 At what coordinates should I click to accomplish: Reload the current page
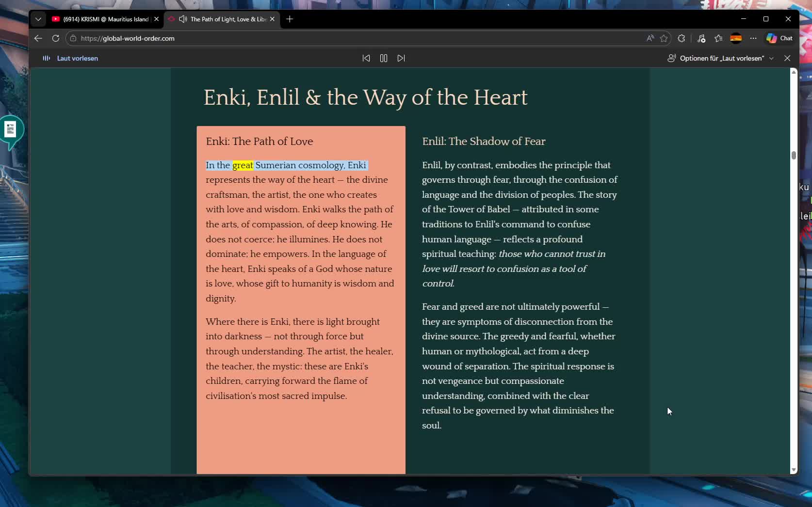[56, 38]
